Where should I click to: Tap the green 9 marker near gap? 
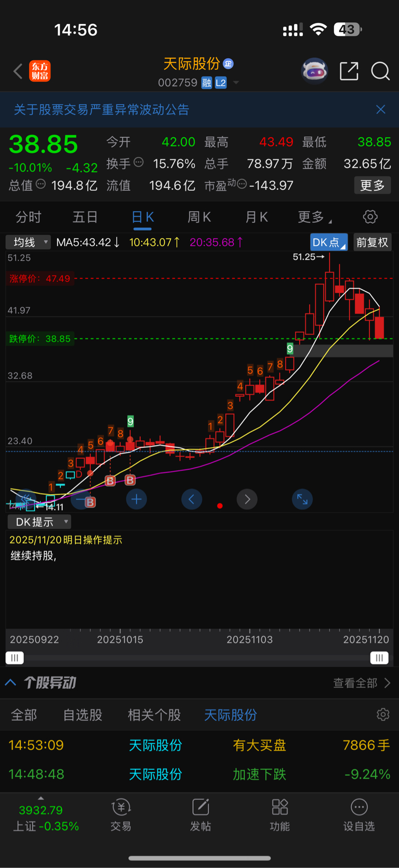tap(290, 348)
